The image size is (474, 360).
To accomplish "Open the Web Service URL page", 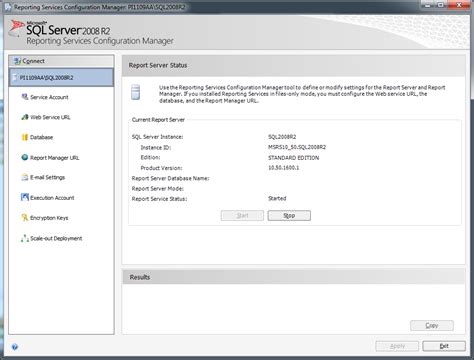I will [50, 117].
